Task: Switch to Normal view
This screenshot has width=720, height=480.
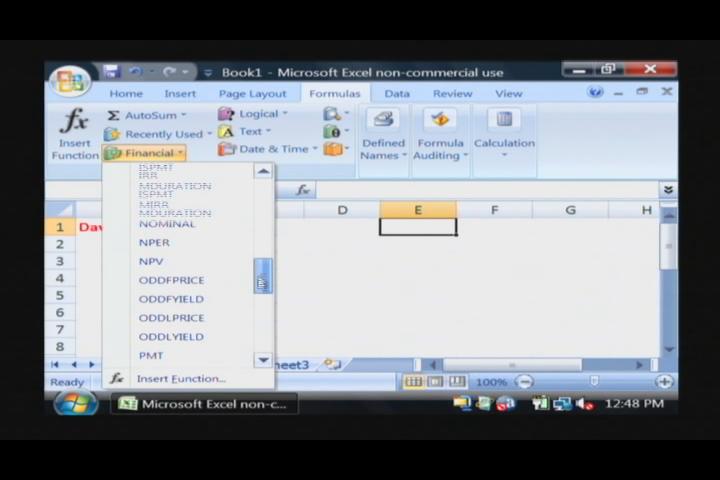Action: 413,382
